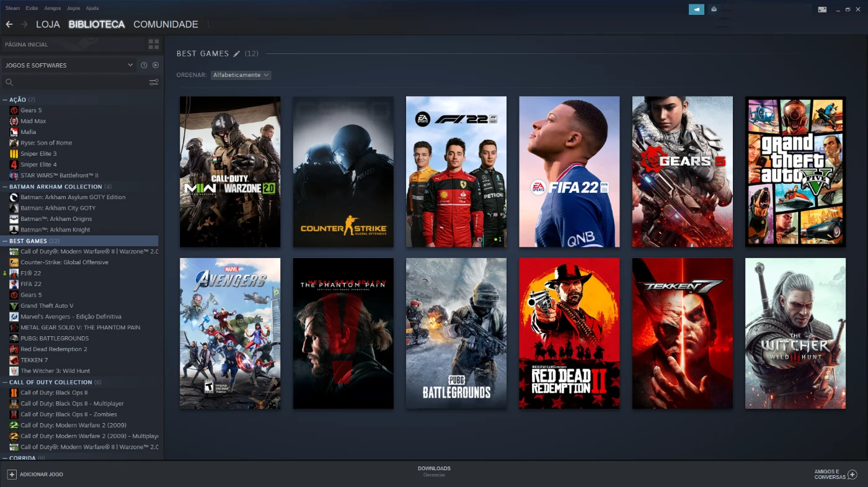Switch to Big Picture mode icon

tap(822, 9)
